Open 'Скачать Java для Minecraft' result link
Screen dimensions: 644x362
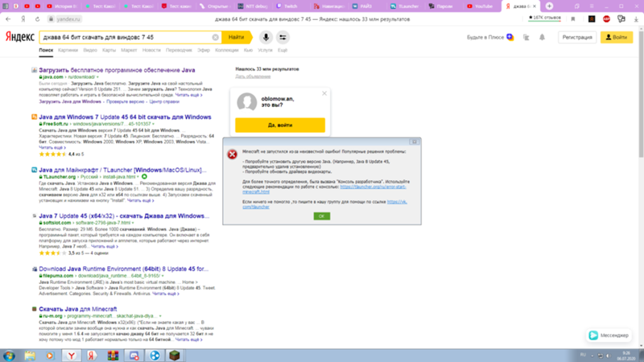click(x=73, y=310)
